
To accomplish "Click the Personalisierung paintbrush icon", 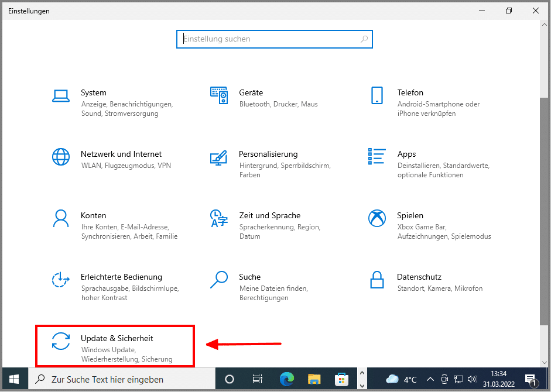I will pyautogui.click(x=218, y=157).
